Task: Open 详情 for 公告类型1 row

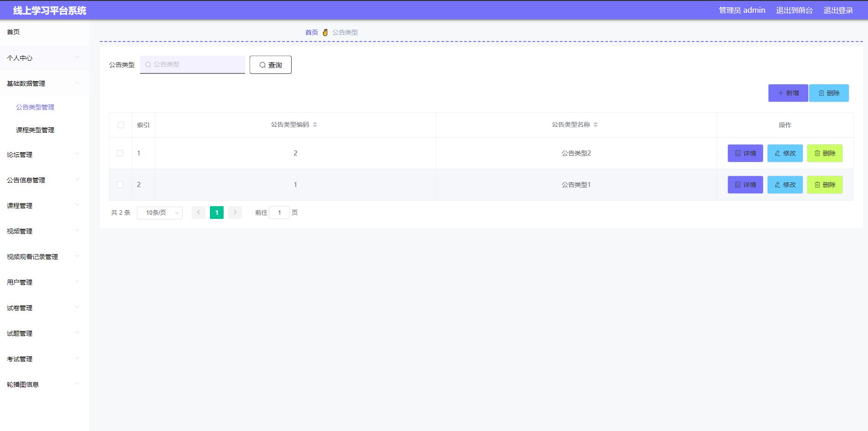Action: [x=745, y=185]
